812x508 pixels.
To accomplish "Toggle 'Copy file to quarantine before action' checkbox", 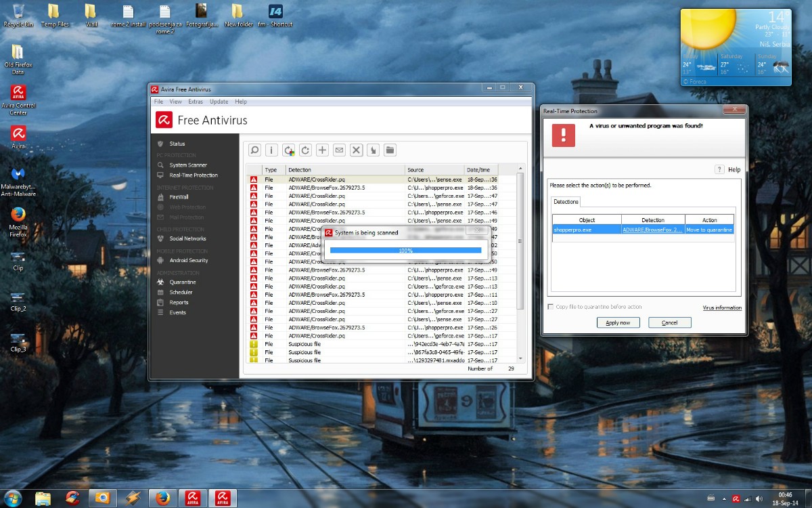I will coord(551,307).
